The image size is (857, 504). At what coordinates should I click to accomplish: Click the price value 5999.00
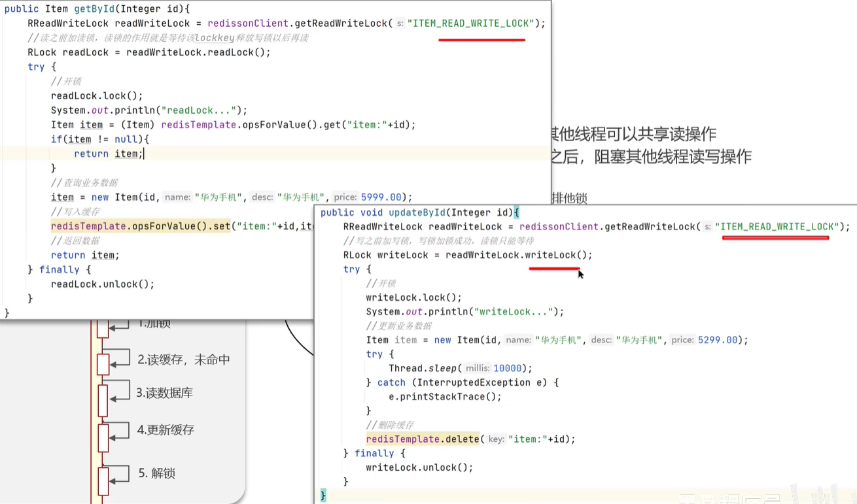(x=381, y=197)
